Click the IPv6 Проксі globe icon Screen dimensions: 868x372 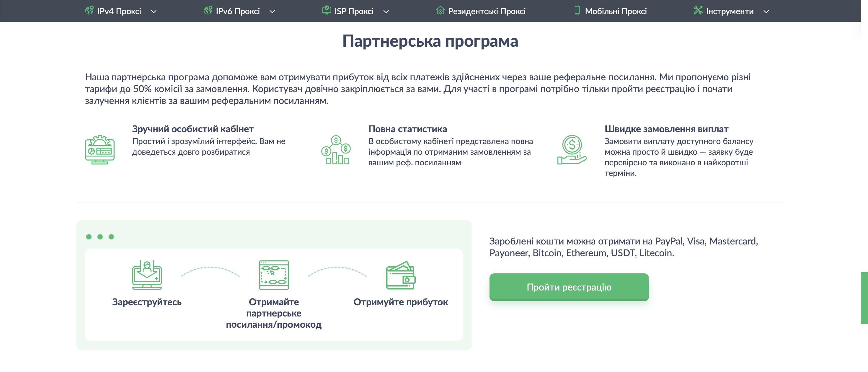click(208, 10)
